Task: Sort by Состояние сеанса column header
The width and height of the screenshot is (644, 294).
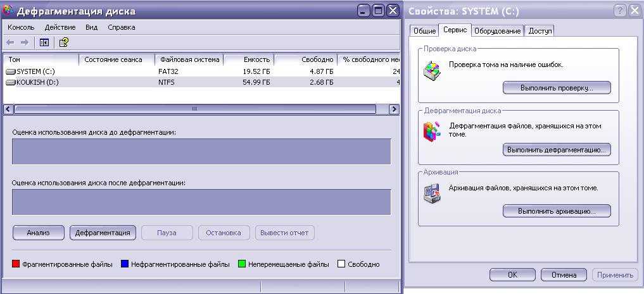Action: (117, 60)
